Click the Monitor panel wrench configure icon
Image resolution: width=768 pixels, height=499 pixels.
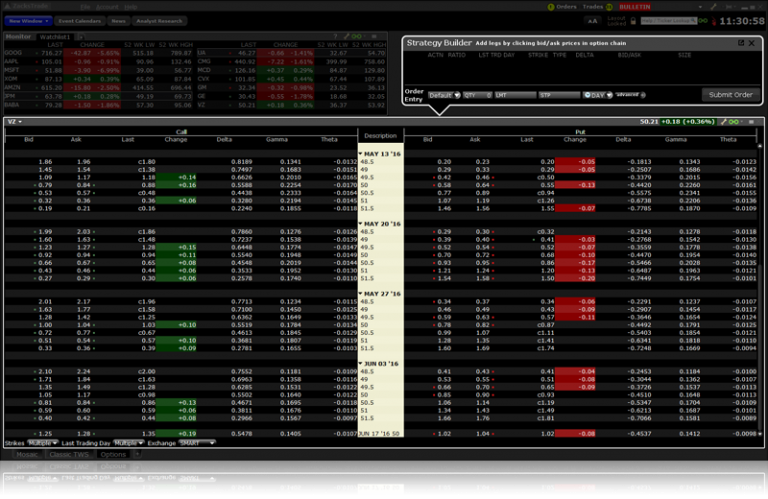pos(346,37)
